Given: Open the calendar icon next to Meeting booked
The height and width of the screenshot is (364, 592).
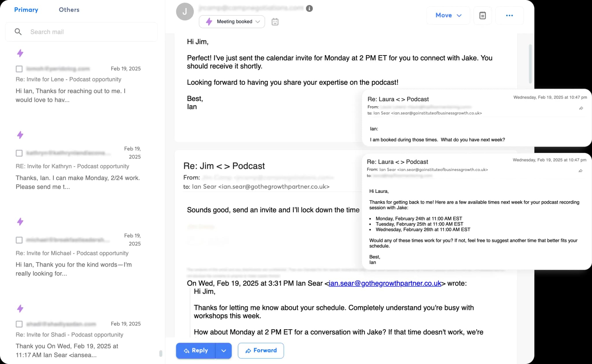Looking at the screenshot, I should (x=275, y=22).
